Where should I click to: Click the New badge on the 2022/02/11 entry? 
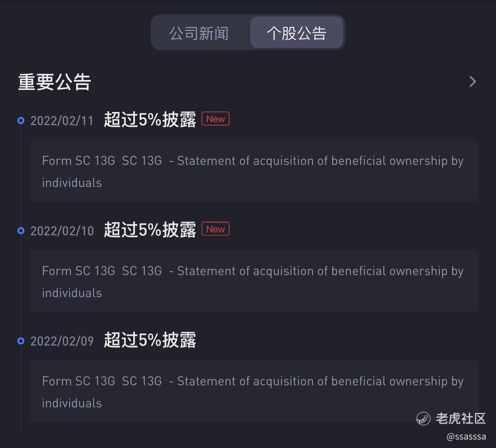216,119
